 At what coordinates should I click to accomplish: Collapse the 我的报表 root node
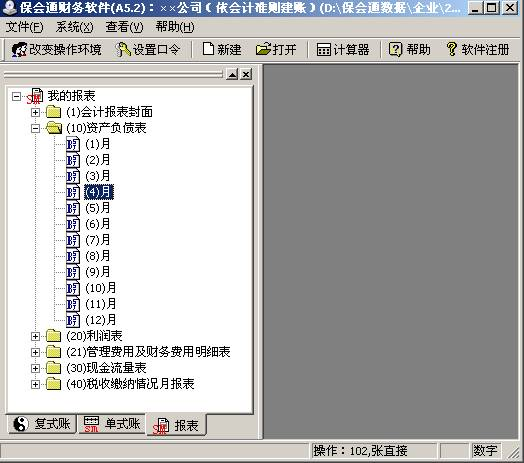[x=16, y=97]
